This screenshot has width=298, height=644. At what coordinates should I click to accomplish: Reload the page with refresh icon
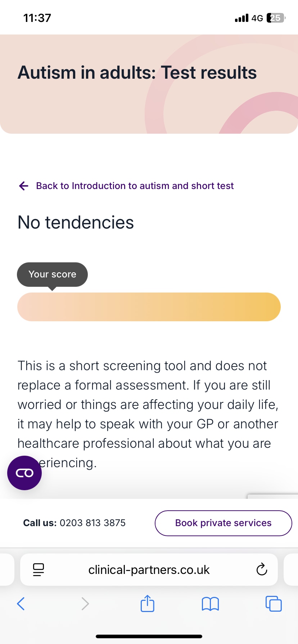point(262,570)
